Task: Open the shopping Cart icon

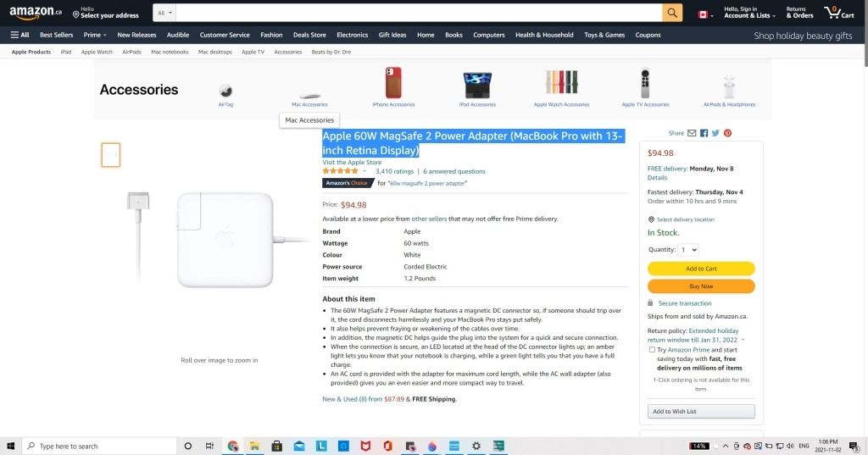Action: 838,13
